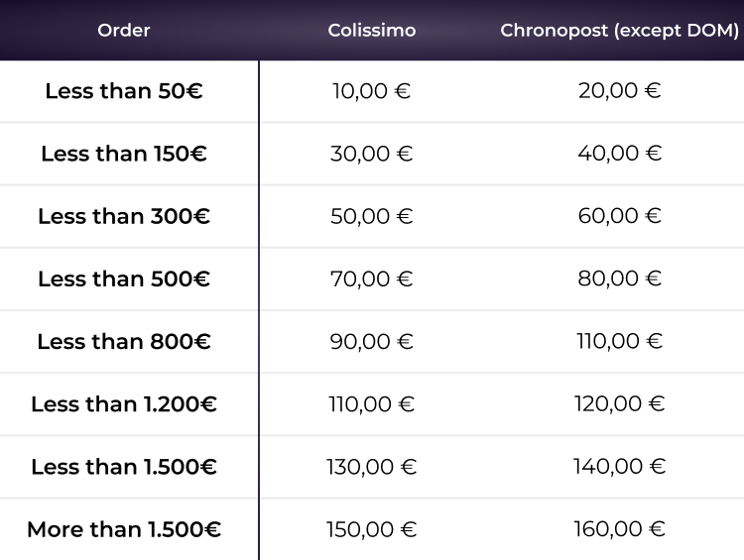Click the "Order" column header
This screenshot has width=744, height=560.
coord(124,31)
